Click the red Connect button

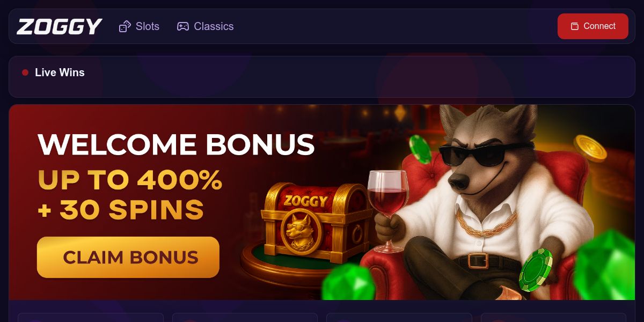593,26
